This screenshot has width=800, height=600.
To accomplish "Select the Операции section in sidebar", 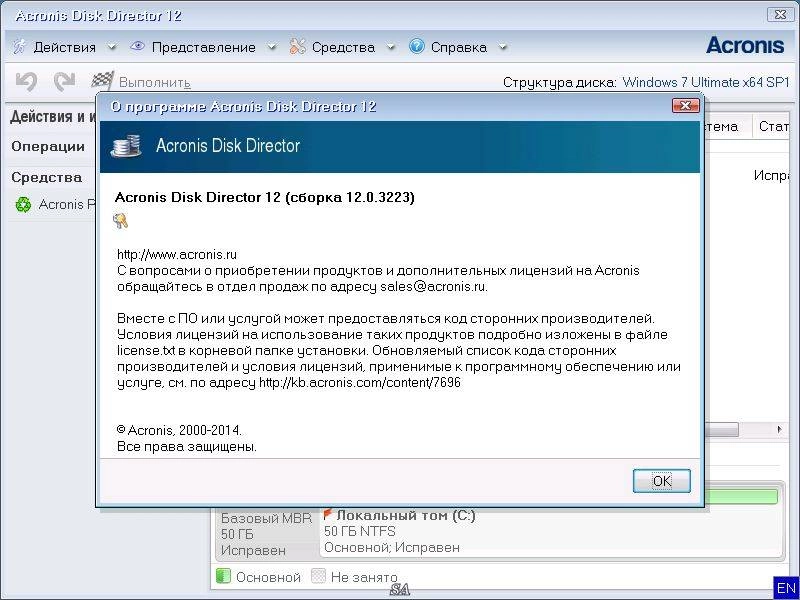I will click(x=48, y=146).
